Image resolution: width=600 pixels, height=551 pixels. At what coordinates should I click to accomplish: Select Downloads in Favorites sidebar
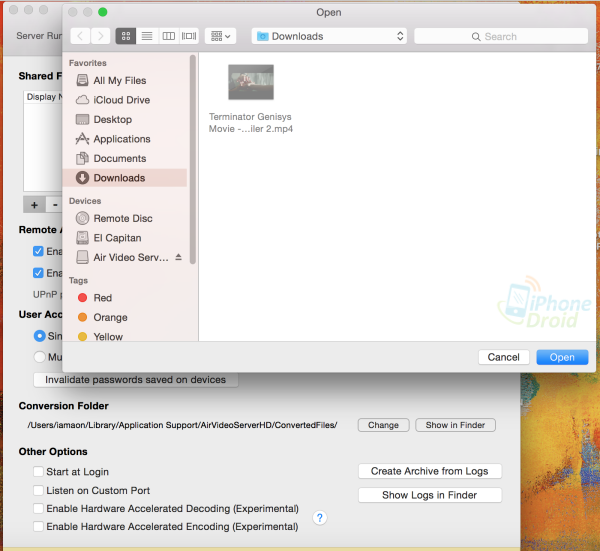tap(125, 178)
